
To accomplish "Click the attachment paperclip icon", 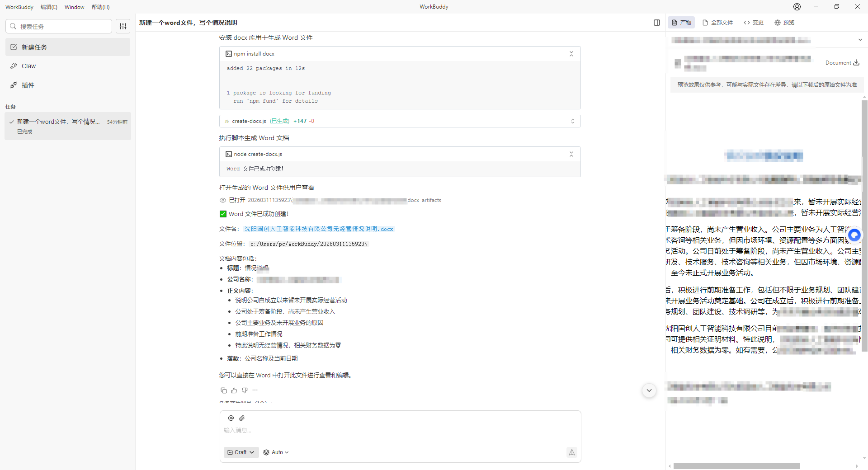I will pyautogui.click(x=242, y=418).
